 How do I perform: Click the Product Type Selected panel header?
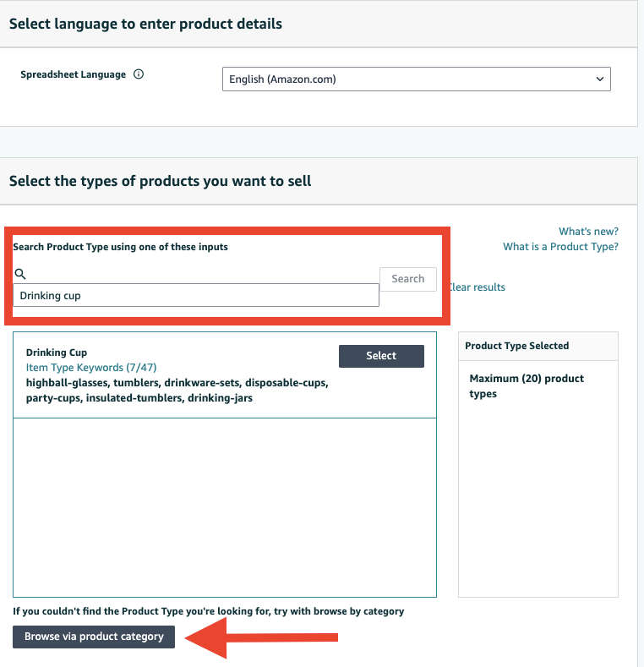point(517,346)
